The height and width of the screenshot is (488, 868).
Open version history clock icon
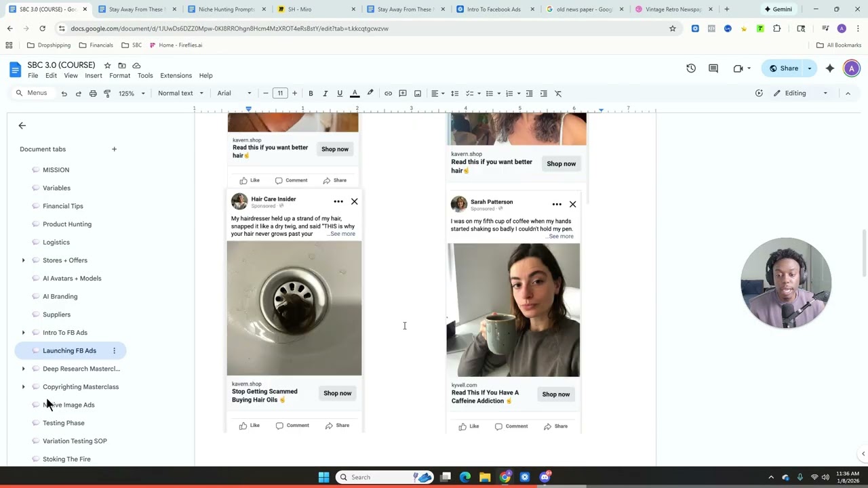tap(691, 68)
